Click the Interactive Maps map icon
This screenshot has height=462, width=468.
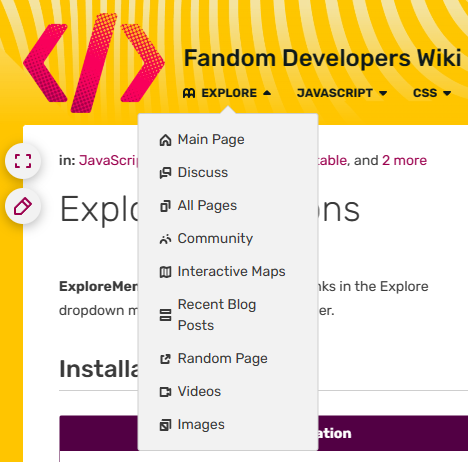coord(165,272)
